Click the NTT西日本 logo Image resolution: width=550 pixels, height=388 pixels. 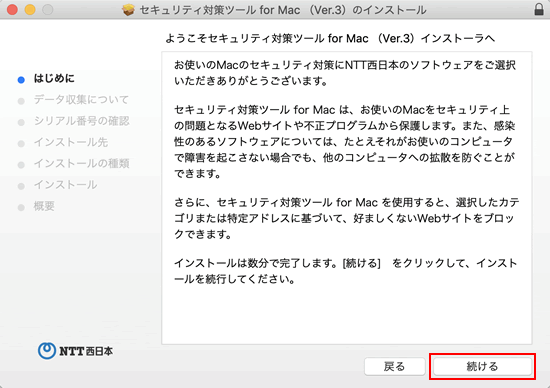75,351
